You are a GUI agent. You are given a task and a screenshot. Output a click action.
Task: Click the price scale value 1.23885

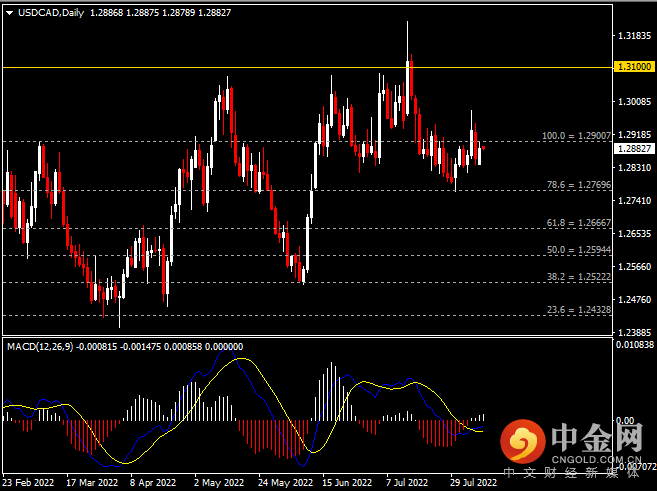(x=635, y=333)
